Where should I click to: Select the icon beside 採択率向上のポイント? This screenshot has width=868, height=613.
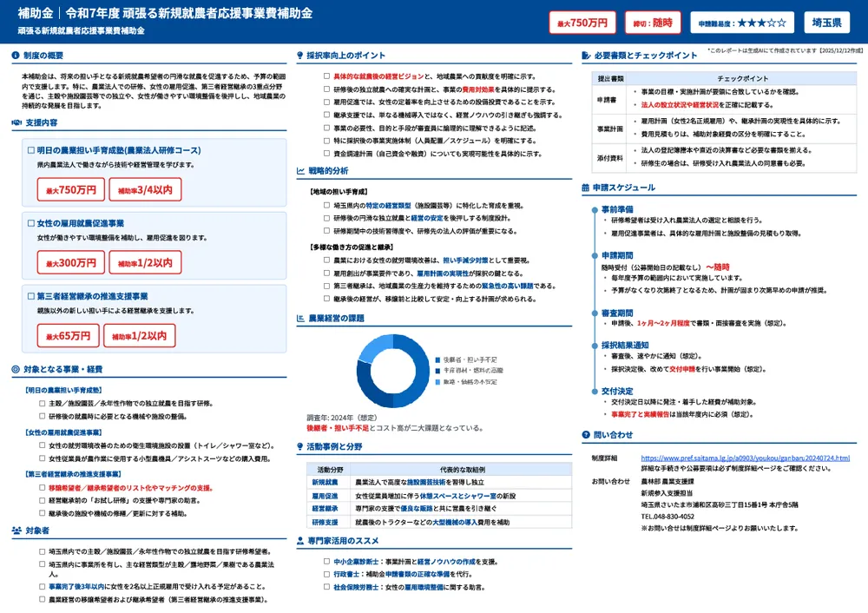[299, 54]
